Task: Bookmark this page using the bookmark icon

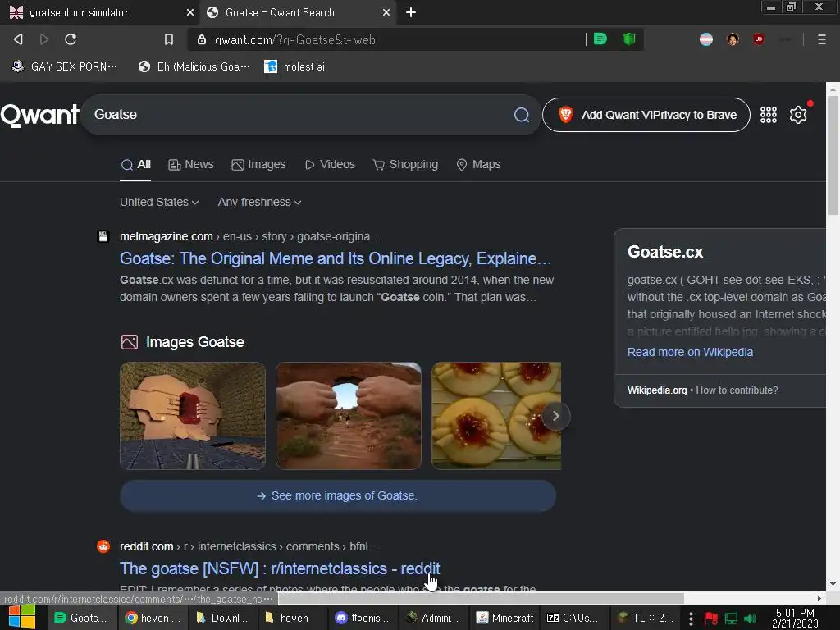Action: [x=169, y=39]
